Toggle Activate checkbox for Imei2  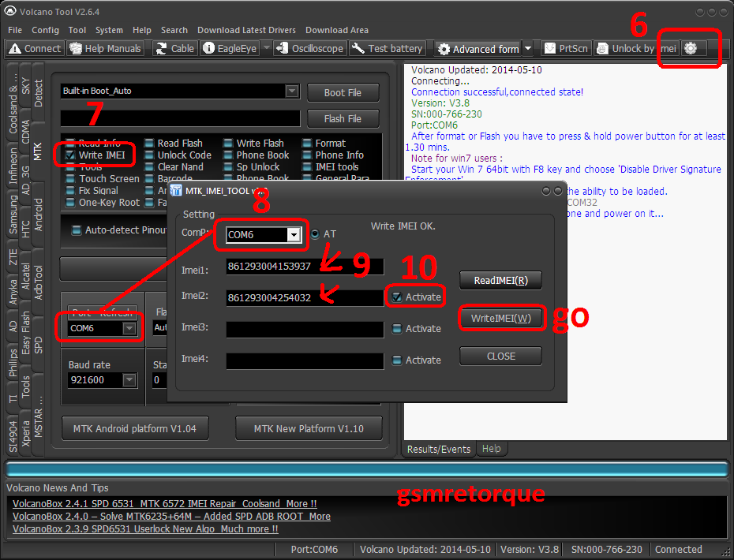pos(396,297)
